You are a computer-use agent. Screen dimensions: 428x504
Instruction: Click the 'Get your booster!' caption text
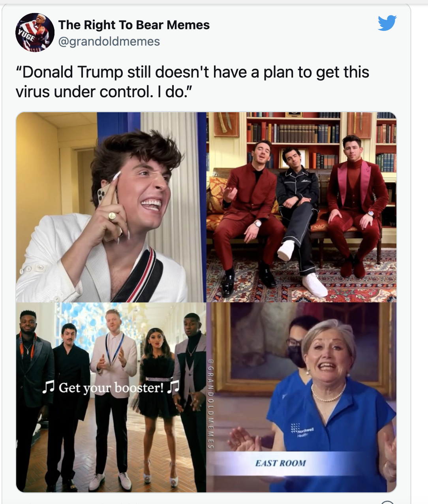pos(111,387)
